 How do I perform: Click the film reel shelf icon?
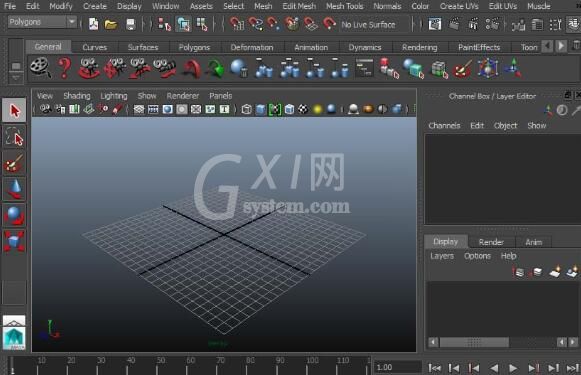click(40, 68)
